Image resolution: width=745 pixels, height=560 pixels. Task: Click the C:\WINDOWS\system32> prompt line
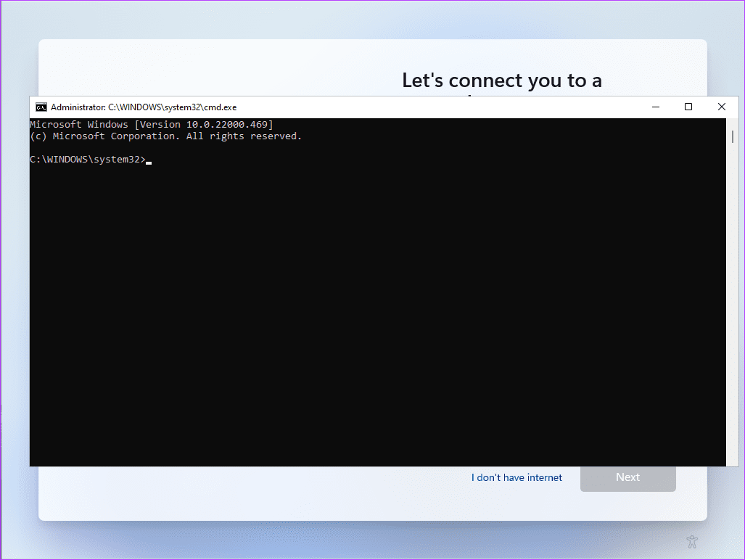click(x=87, y=160)
